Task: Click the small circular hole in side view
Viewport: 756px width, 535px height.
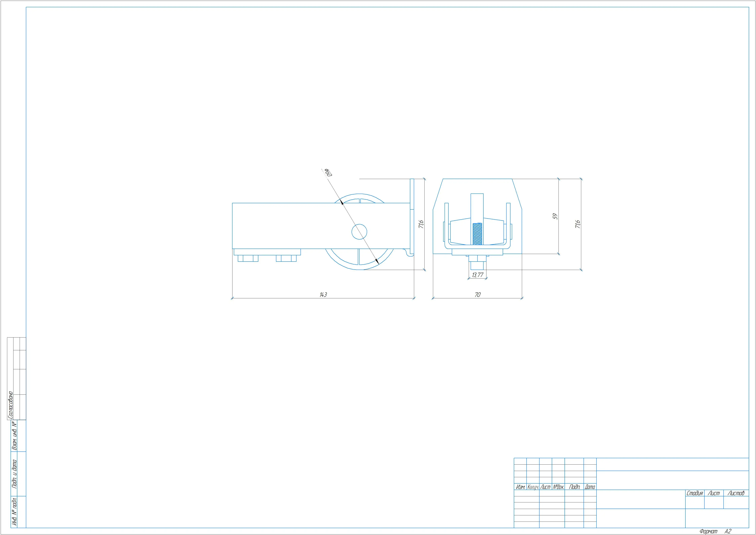Action: [359, 232]
